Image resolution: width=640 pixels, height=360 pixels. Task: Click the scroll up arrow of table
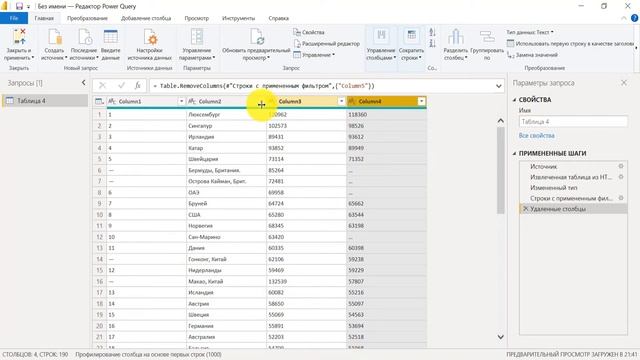[501, 121]
